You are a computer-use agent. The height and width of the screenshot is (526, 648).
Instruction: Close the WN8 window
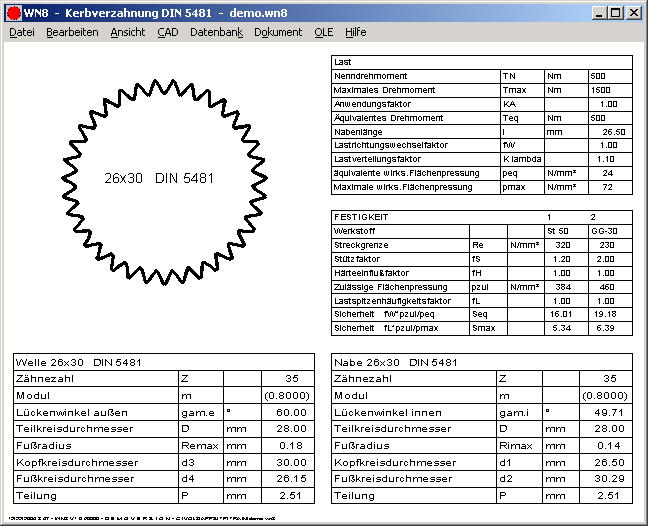pos(634,12)
